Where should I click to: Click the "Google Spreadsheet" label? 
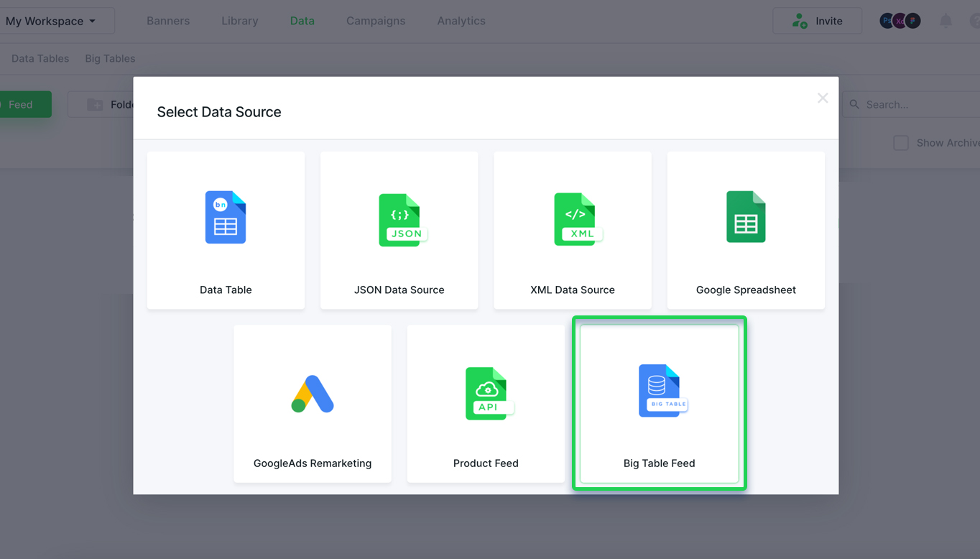tap(746, 290)
